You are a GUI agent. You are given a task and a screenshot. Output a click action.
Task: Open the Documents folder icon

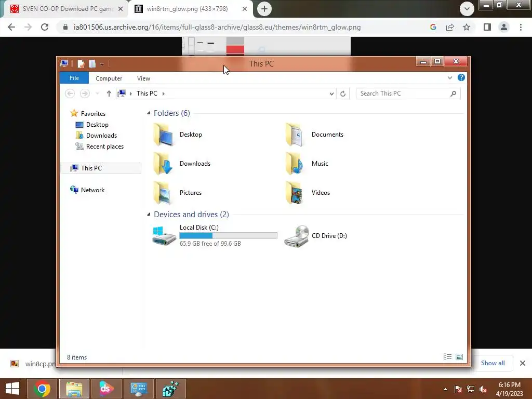[295, 135]
